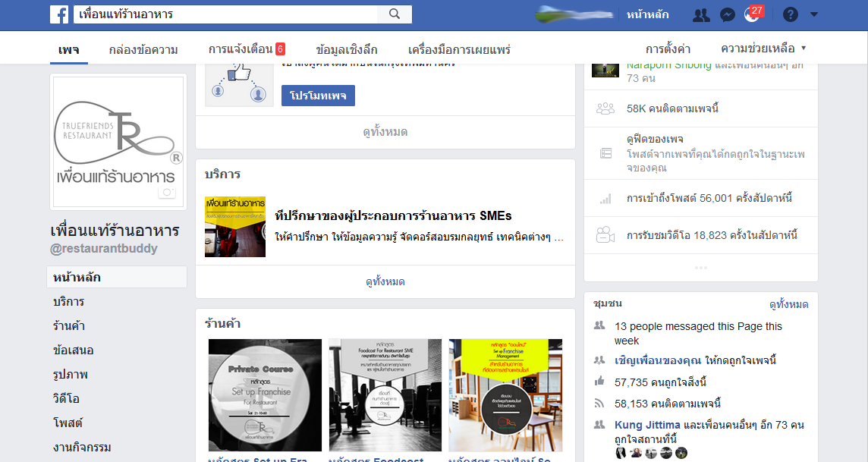This screenshot has width=868, height=462.
Task: Open the service thumbnail image
Action: click(235, 227)
